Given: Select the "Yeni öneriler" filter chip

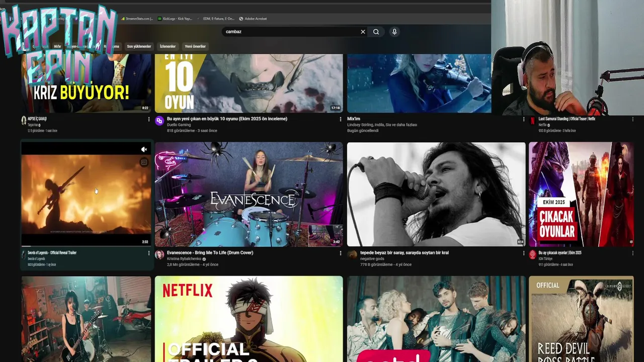Looking at the screenshot, I should (x=195, y=46).
